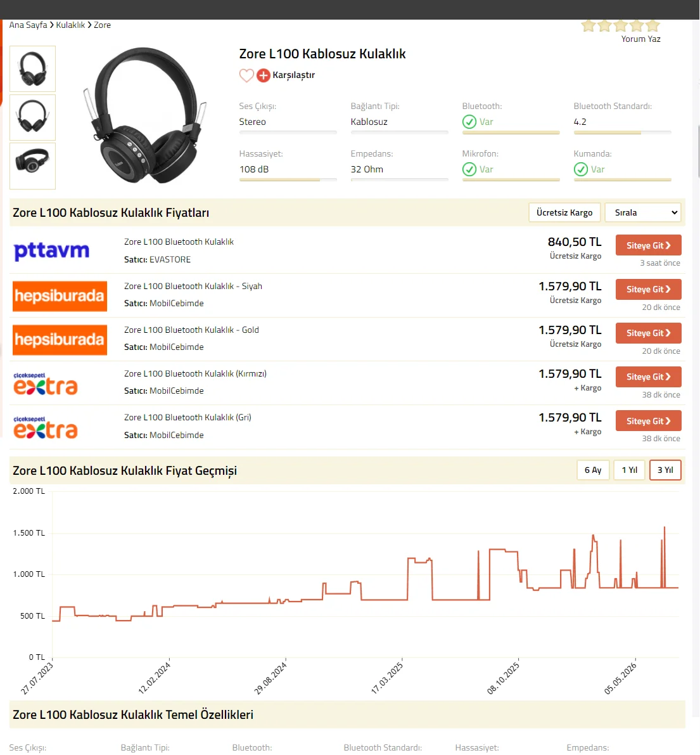Click the Ses Çıkışı Stereo value
Image resolution: width=700 pixels, height=755 pixels.
253,122
